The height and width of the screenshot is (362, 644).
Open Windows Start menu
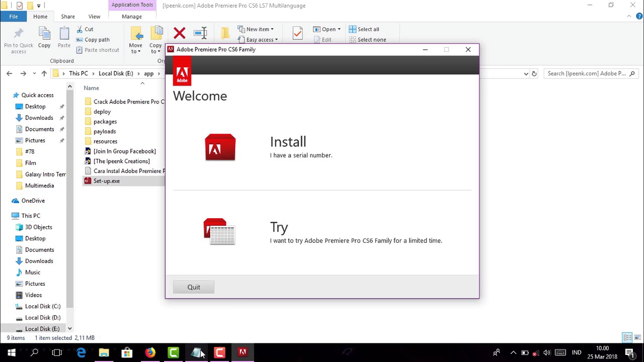[x=12, y=352]
